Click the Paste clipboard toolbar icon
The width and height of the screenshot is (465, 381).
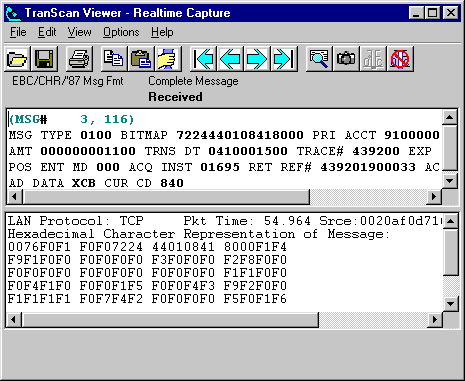point(141,59)
